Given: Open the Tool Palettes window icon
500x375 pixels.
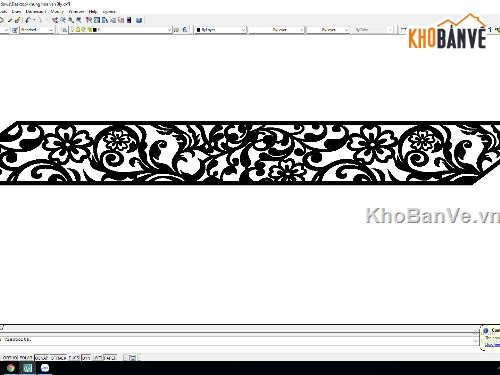Looking at the screenshot, I should [x=105, y=20].
